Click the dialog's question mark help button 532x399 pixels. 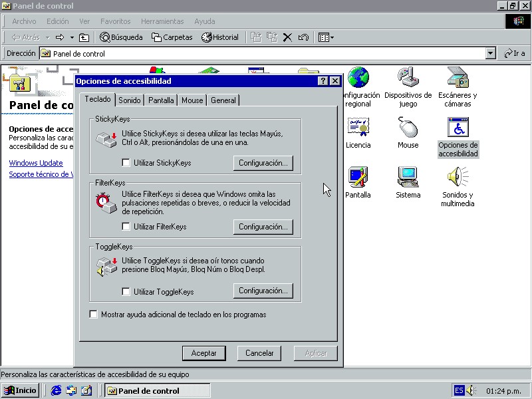click(x=323, y=80)
